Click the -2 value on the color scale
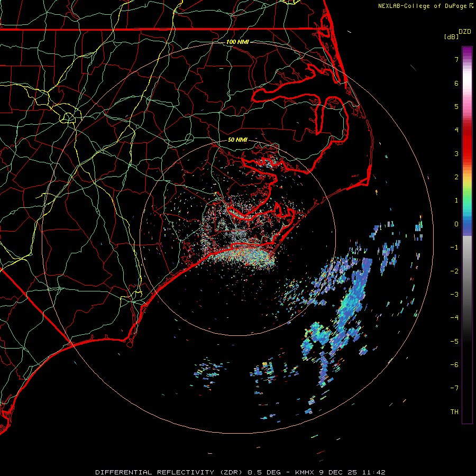Screen dimensions: 476x476 [454, 271]
